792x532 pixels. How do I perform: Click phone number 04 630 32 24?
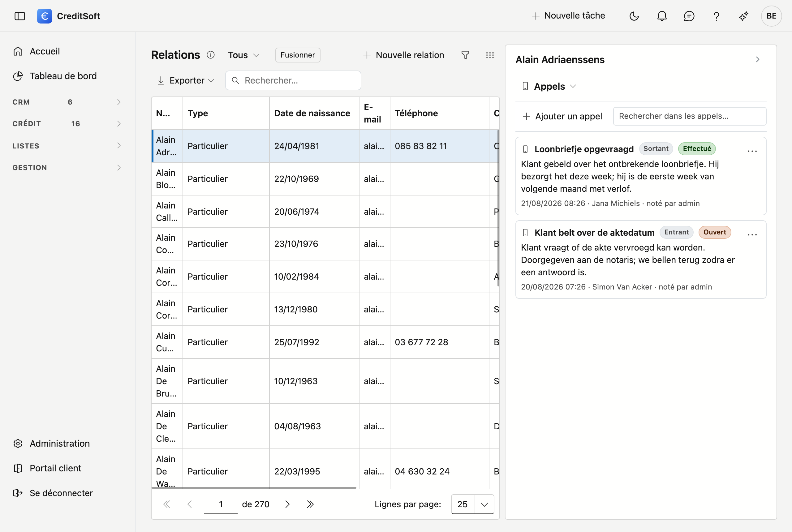click(422, 471)
